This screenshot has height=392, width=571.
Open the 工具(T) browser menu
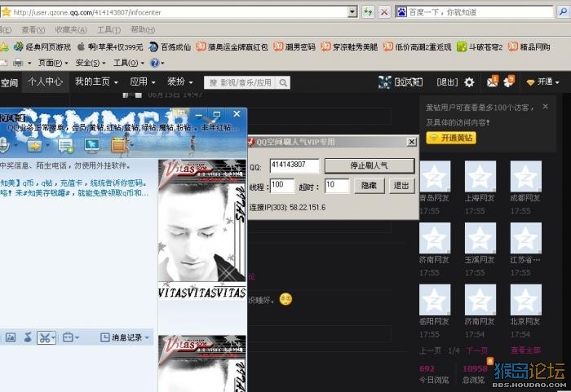pos(108,30)
